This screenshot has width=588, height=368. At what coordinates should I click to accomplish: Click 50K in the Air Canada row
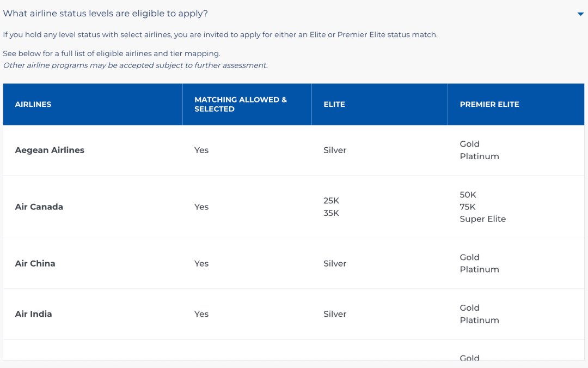coord(468,195)
